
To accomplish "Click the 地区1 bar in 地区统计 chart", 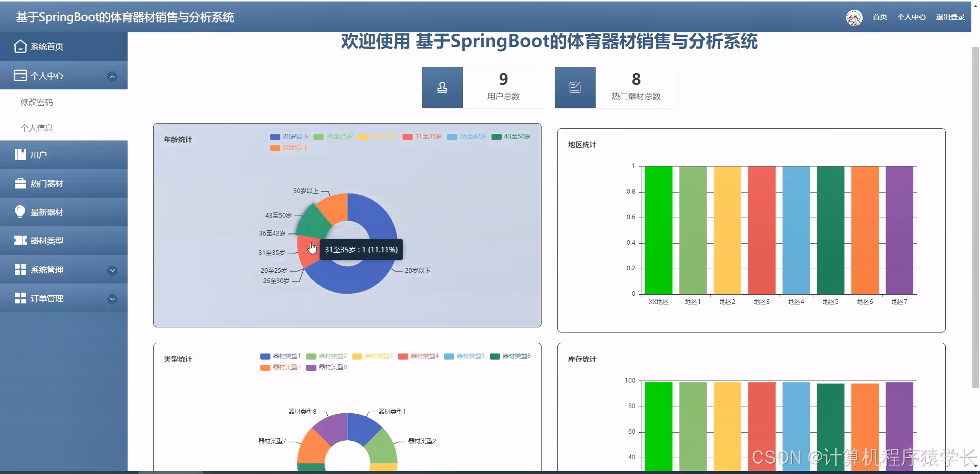I will 693,230.
